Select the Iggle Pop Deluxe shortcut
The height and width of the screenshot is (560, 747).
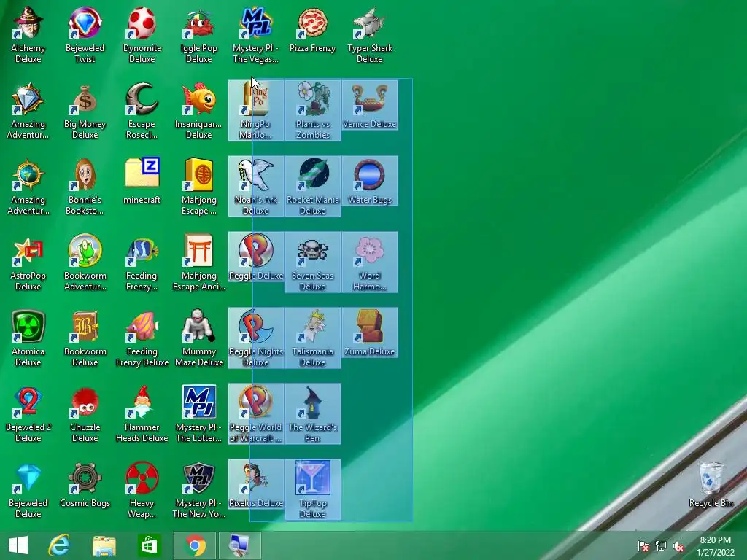(198, 35)
